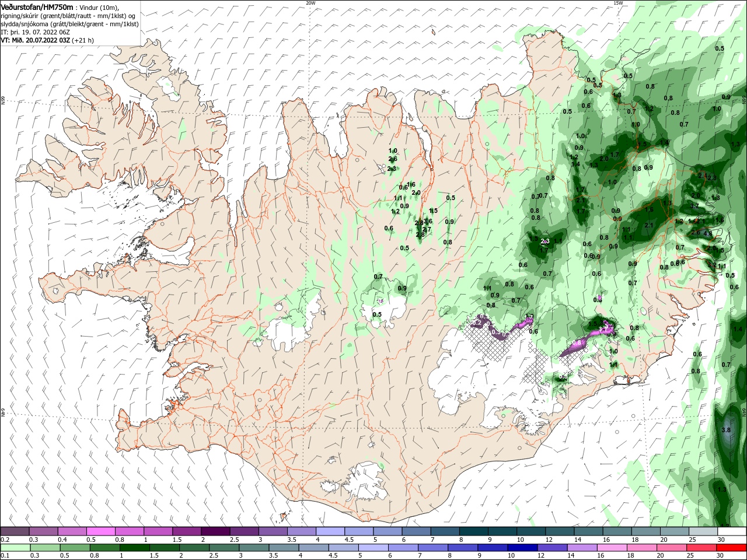Click the 'IT: þri. 19. 07. 2022 06Z' line

(36, 32)
